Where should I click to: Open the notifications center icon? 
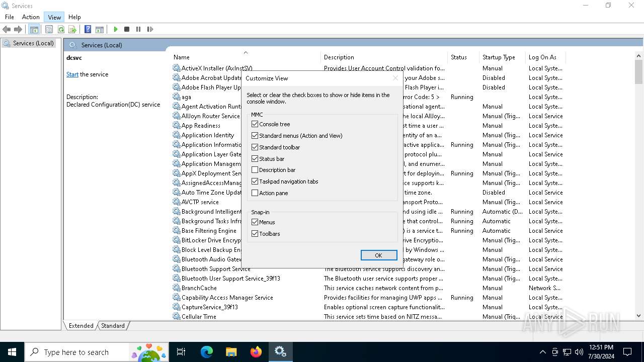[x=627, y=352]
